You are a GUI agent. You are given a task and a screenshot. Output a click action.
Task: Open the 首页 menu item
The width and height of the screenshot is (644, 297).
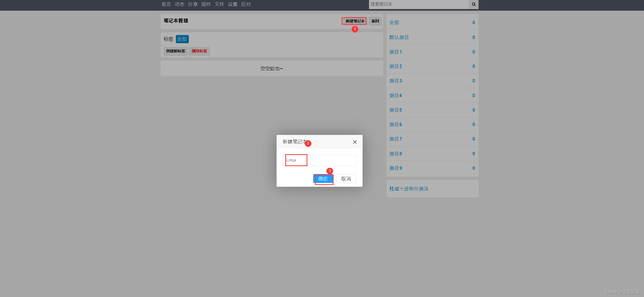pos(166,4)
